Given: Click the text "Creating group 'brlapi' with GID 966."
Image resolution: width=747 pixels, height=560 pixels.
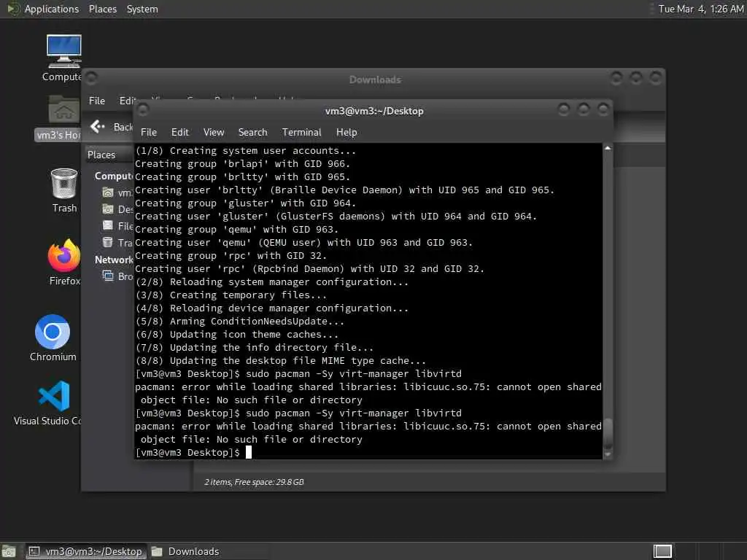Looking at the screenshot, I should point(242,163).
